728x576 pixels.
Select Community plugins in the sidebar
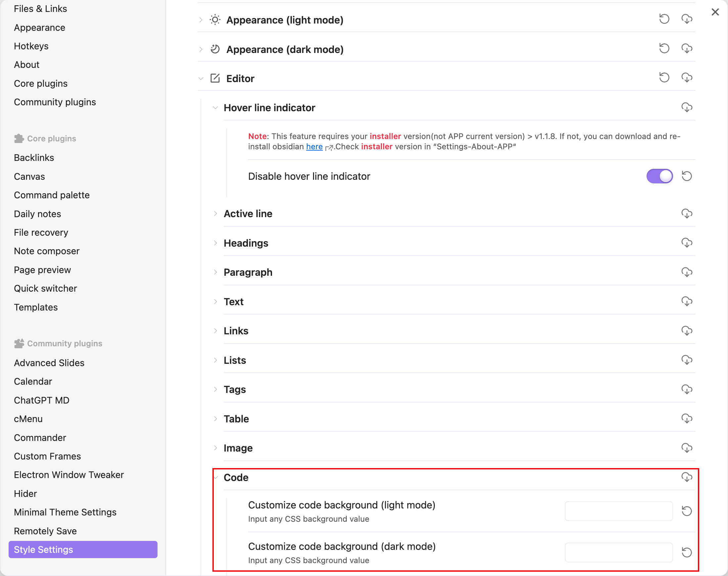pos(55,102)
